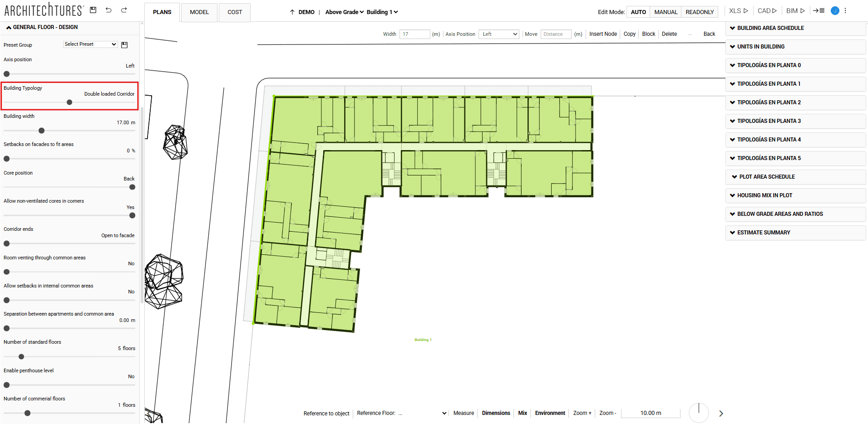The image size is (868, 424).
Task: Start the BIM export
Action: (x=795, y=11)
